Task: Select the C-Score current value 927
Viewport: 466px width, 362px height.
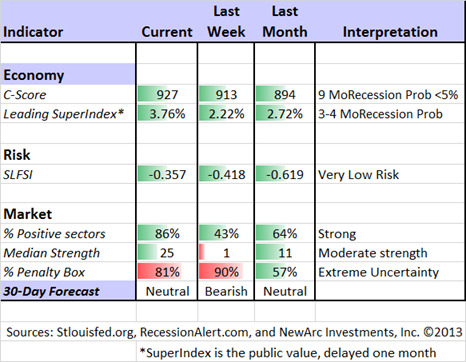Action: click(167, 95)
